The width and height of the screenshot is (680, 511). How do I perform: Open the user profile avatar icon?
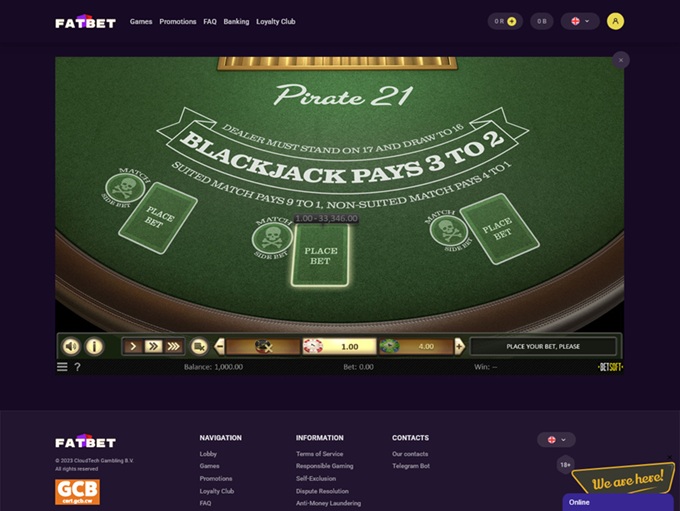(615, 21)
